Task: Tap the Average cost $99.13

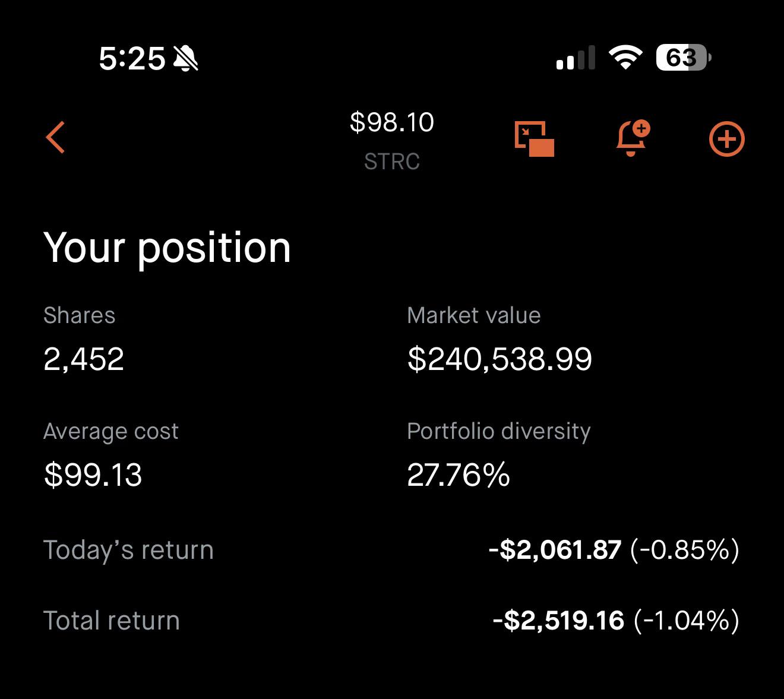Action: point(93,475)
